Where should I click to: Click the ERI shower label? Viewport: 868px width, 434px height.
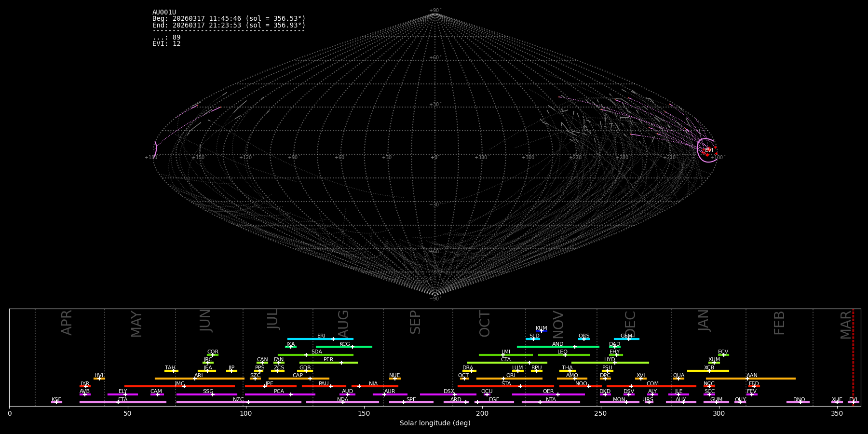click(321, 336)
